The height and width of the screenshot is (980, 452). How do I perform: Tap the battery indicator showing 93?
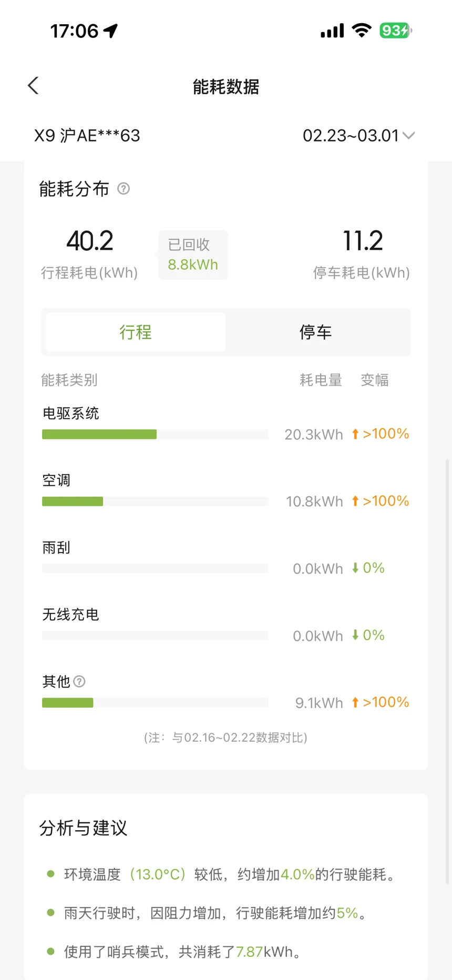pyautogui.click(x=396, y=30)
